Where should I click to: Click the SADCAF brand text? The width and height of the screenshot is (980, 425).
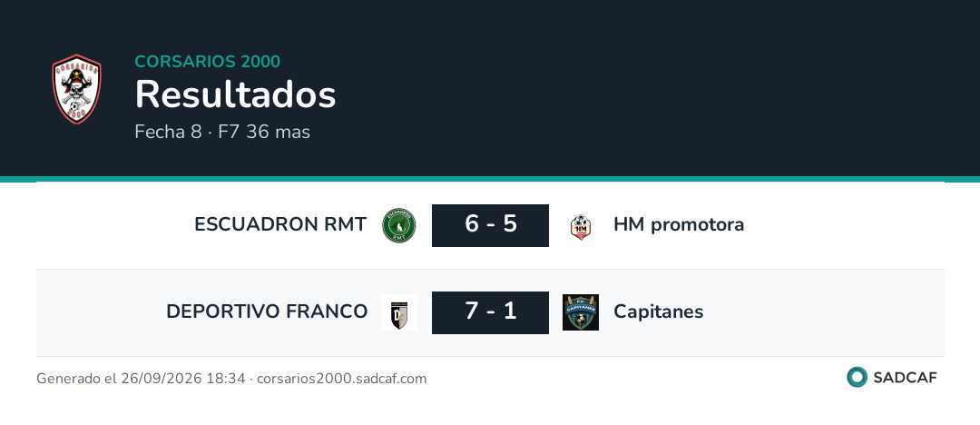[905, 378]
